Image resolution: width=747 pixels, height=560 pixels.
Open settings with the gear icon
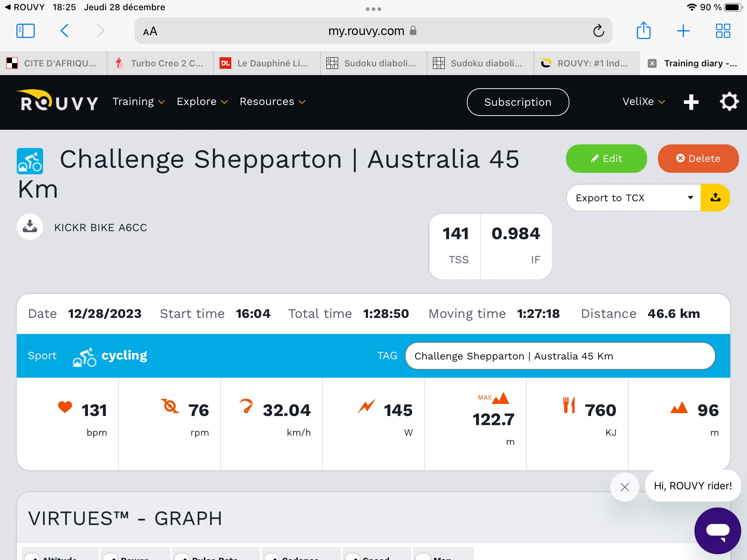729,102
